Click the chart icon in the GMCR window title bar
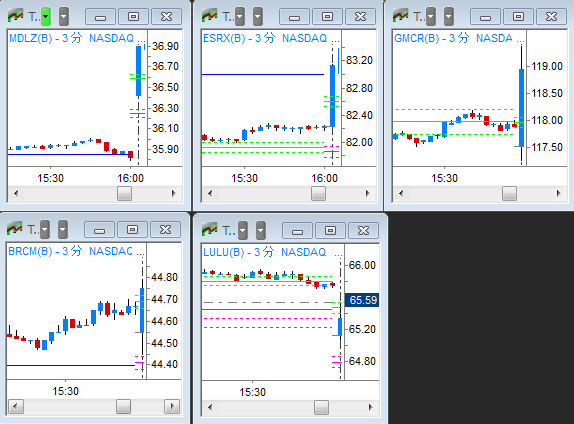The height and width of the screenshot is (424, 574). (x=400, y=16)
